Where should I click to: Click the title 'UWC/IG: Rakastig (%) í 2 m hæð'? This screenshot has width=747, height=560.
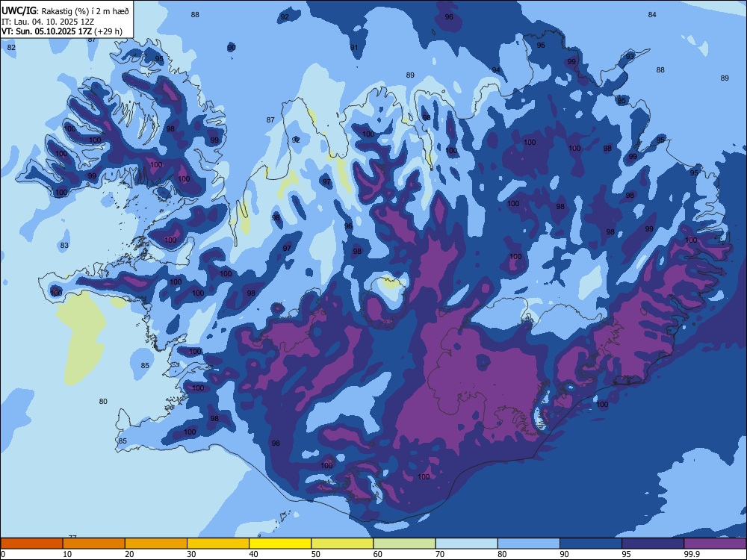coord(65,10)
